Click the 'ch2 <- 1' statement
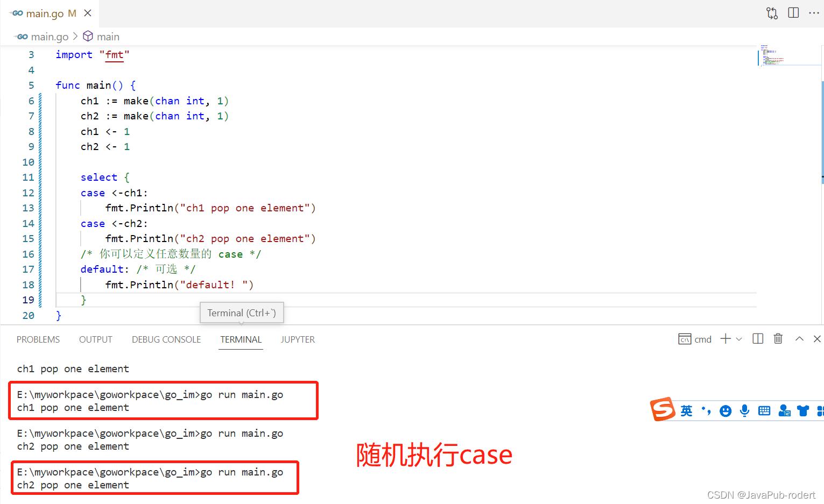Viewport: 824px width, 504px height. click(105, 146)
